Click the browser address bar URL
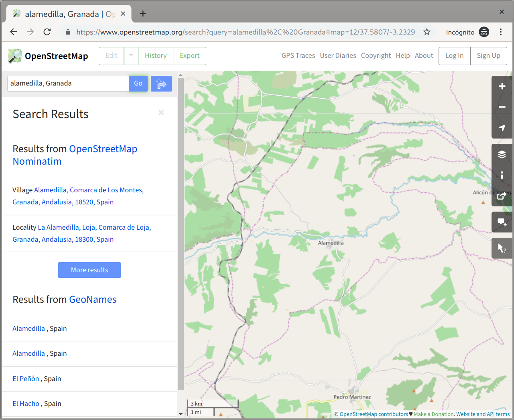The height and width of the screenshot is (420, 514). pos(246,32)
